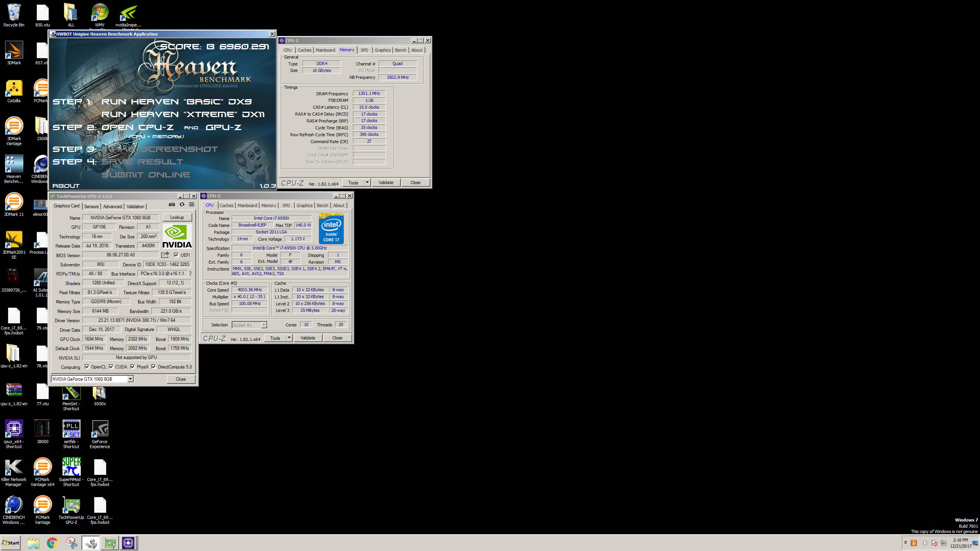Open cpu-z_1.82-en WinRAR archive

pos(14,394)
